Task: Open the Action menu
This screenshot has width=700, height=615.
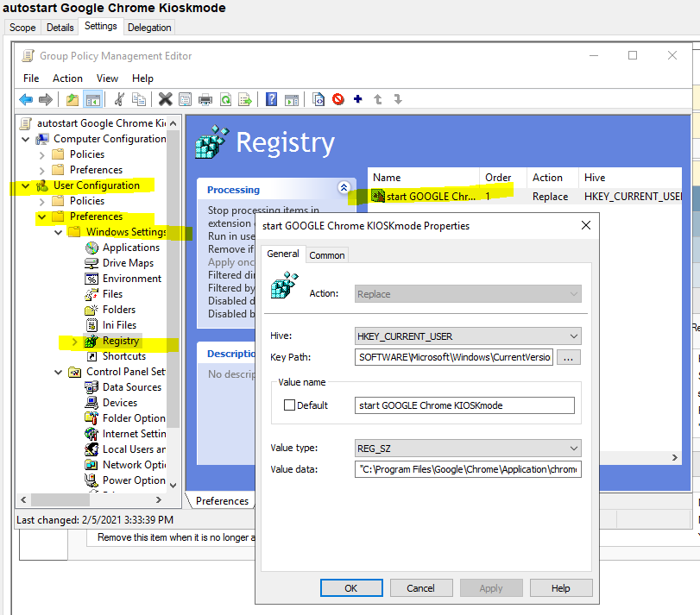Action: [67, 78]
